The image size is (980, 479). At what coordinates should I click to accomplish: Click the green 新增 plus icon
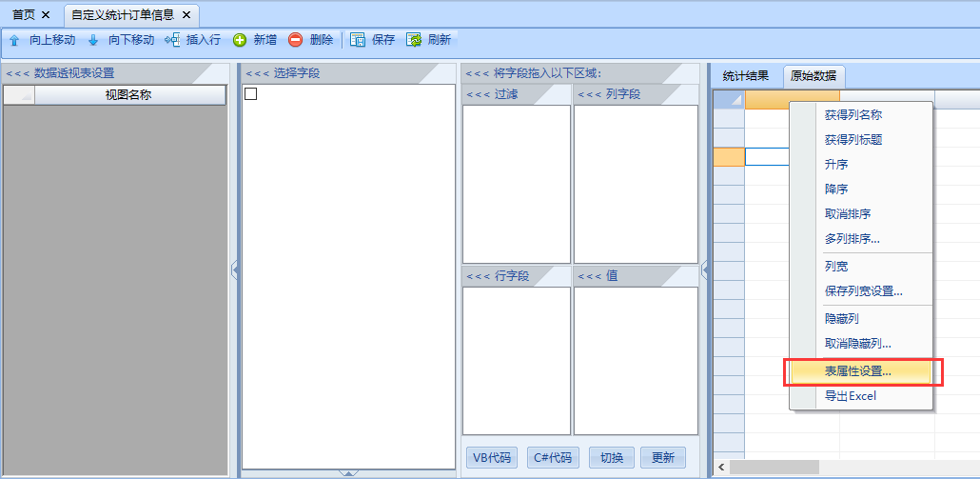pos(240,41)
